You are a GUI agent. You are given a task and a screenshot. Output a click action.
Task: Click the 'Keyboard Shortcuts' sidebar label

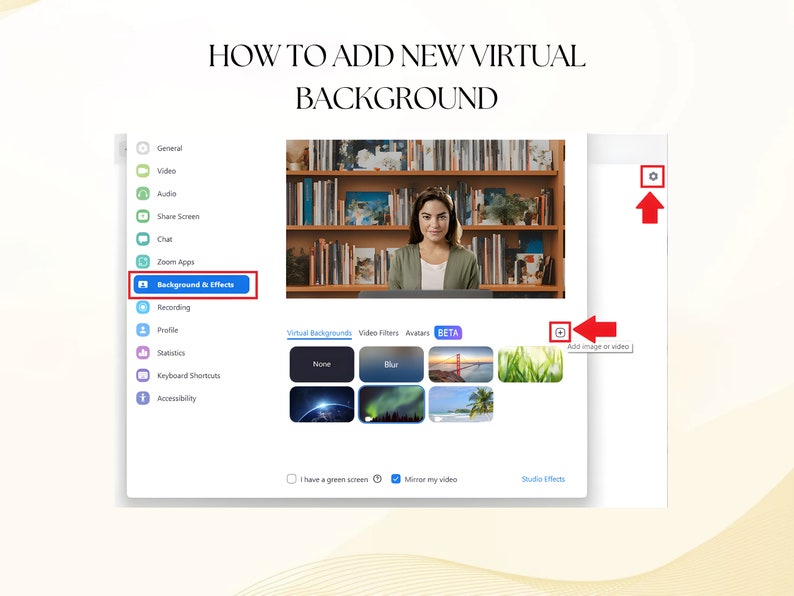click(189, 376)
